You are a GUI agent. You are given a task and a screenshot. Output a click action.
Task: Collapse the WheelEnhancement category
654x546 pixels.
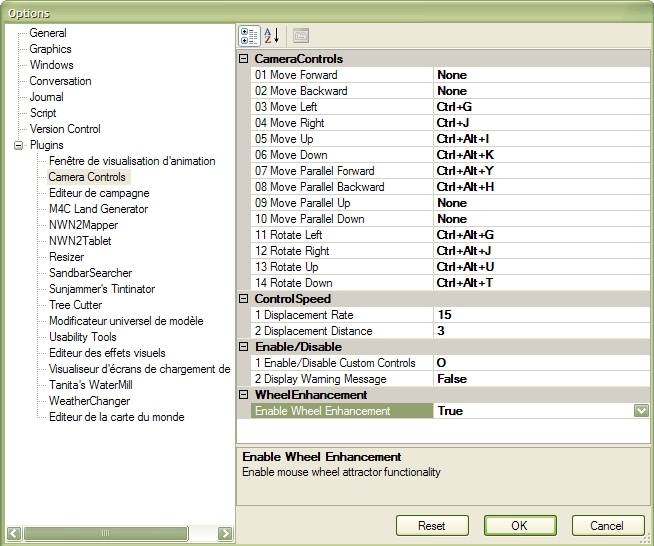243,395
